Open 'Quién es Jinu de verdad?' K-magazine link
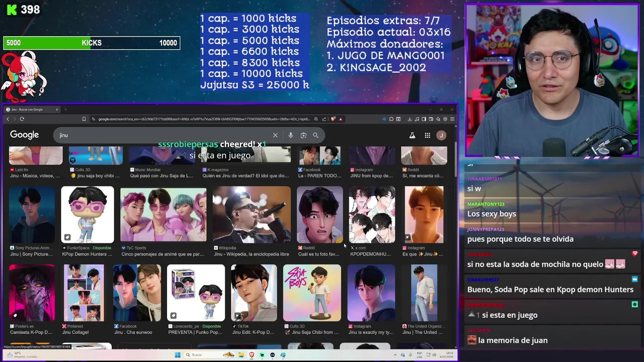644x362 pixels. point(246,176)
